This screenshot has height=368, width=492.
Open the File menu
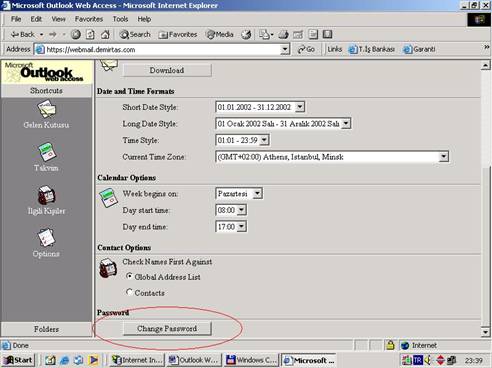click(16, 19)
